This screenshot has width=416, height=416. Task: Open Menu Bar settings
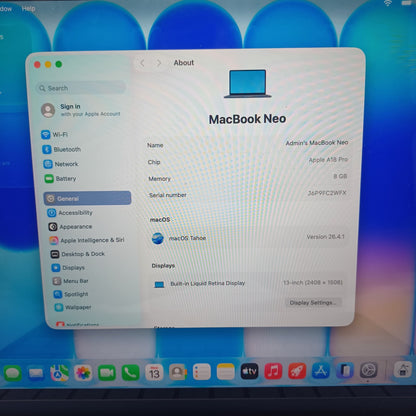pyautogui.click(x=70, y=281)
